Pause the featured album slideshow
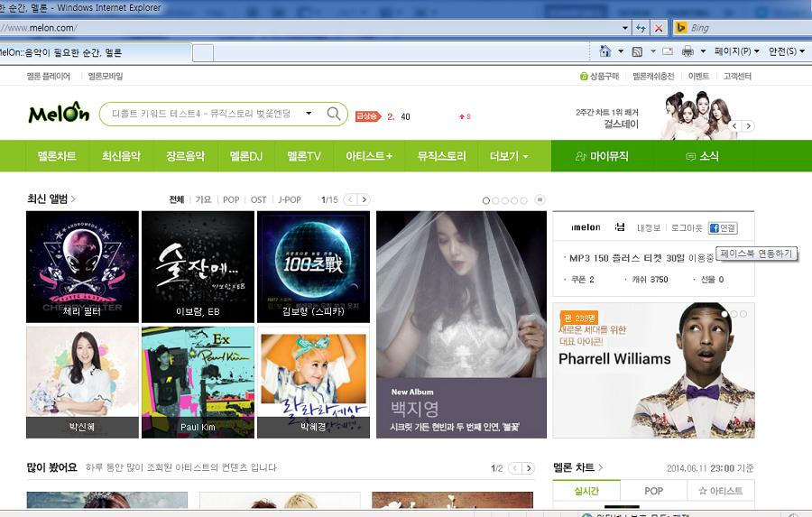 540,199
